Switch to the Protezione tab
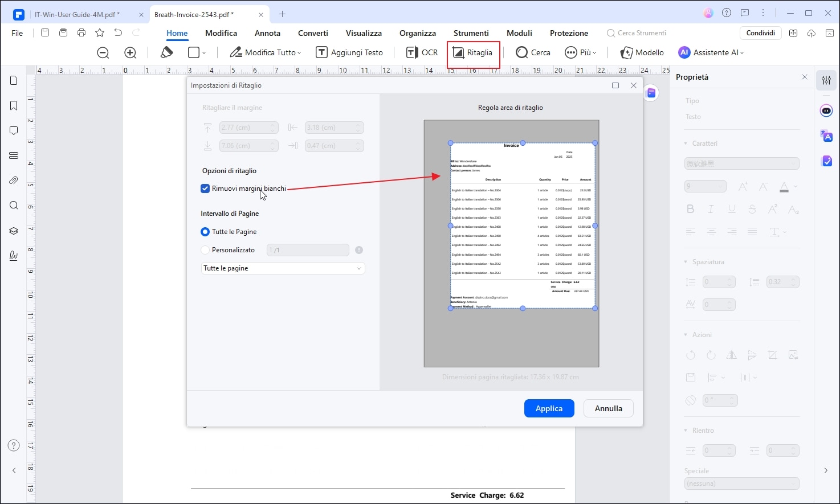Viewport: 840px width, 504px height. 569,33
